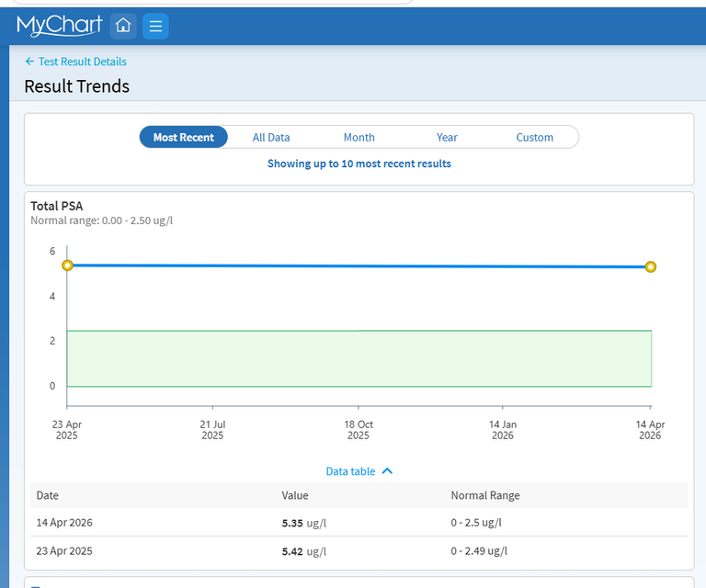The image size is (706, 588).
Task: Switch to the All Data view
Action: pos(271,137)
